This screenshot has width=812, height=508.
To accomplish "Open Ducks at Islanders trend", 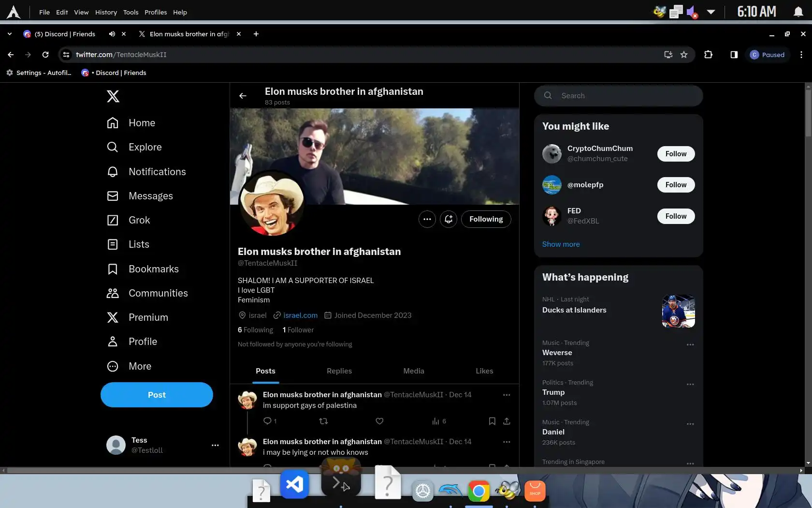I will 618,310.
